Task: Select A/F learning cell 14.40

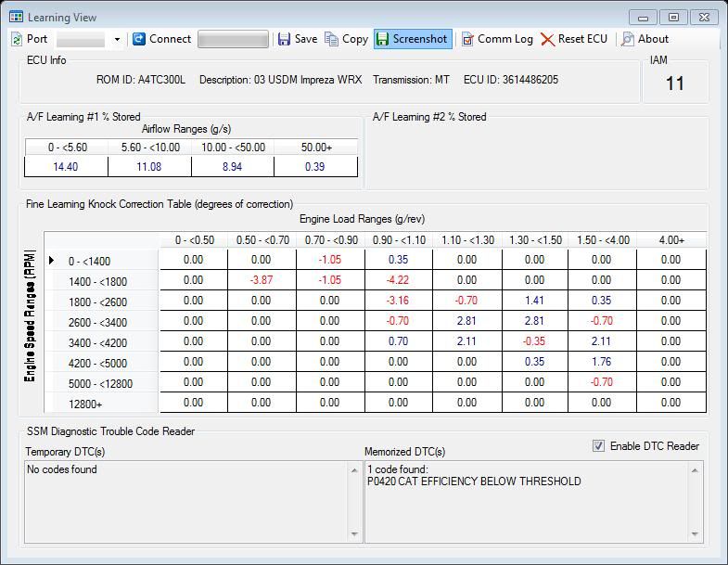Action: 66,167
